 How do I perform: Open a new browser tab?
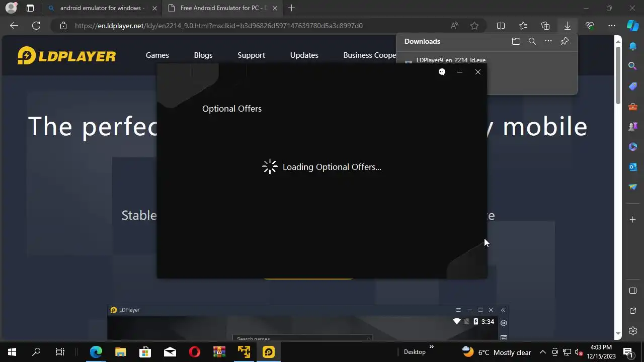click(x=291, y=8)
